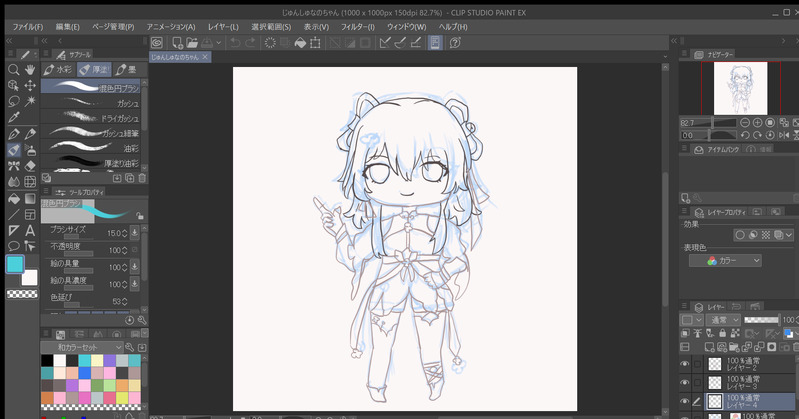Select the Zoom magnifier tool
The height and width of the screenshot is (419, 799).
point(14,69)
